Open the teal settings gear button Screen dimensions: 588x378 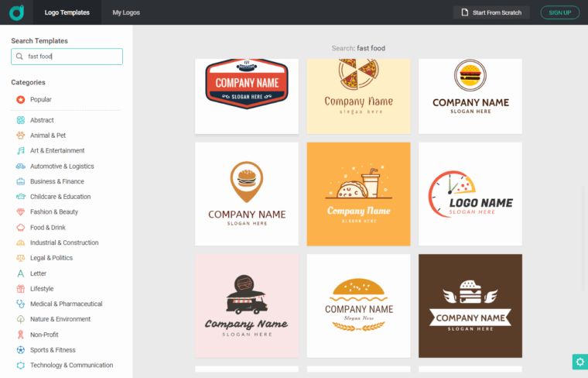pyautogui.click(x=579, y=362)
